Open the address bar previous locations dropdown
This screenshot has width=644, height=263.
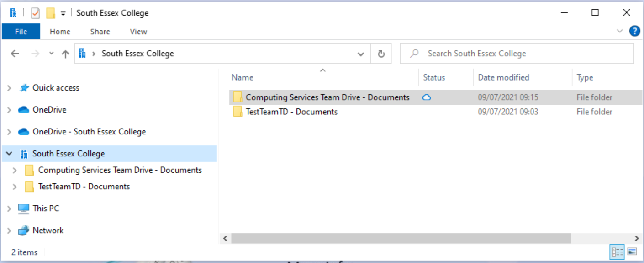[x=361, y=54]
